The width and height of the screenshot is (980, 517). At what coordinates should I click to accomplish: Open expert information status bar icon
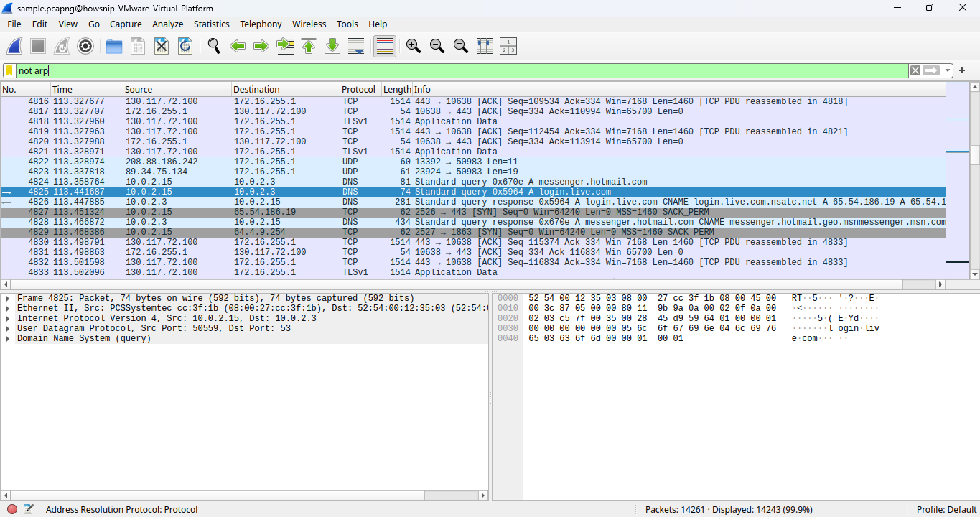pos(12,509)
